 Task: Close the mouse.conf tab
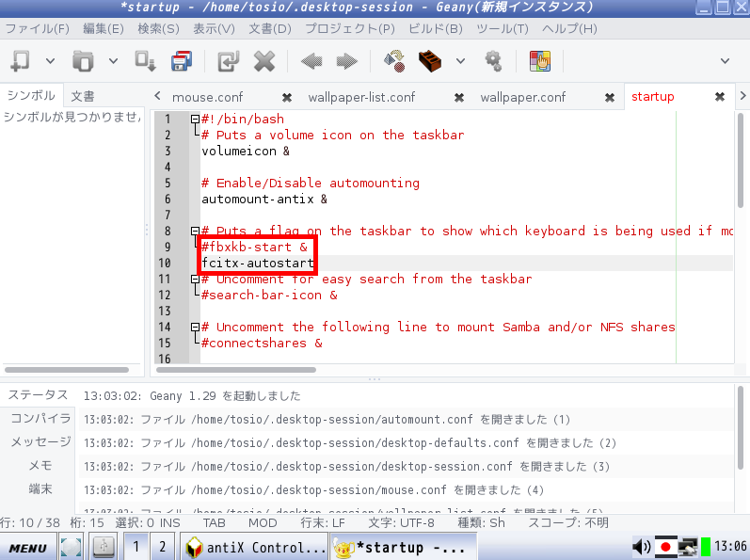286,98
